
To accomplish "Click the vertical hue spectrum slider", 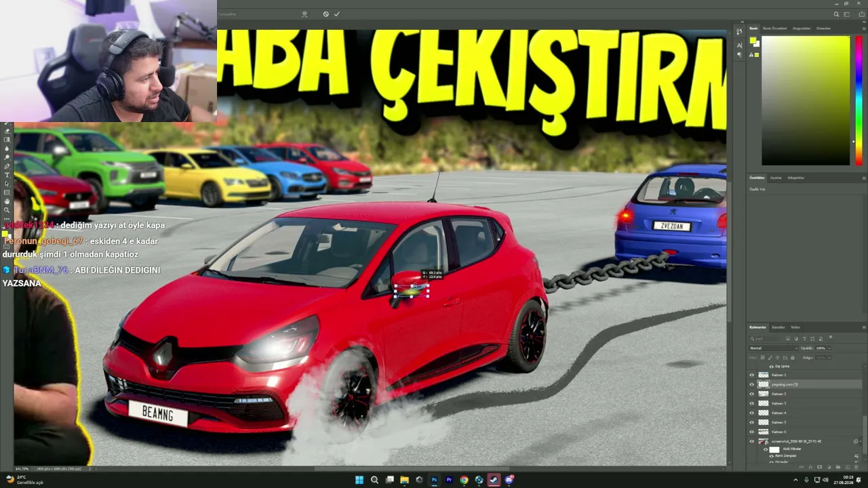I will [x=859, y=100].
